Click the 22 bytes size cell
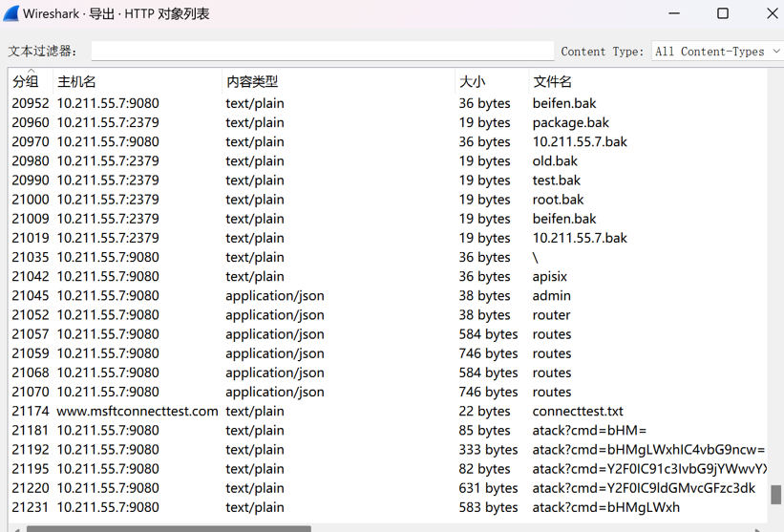 click(484, 411)
